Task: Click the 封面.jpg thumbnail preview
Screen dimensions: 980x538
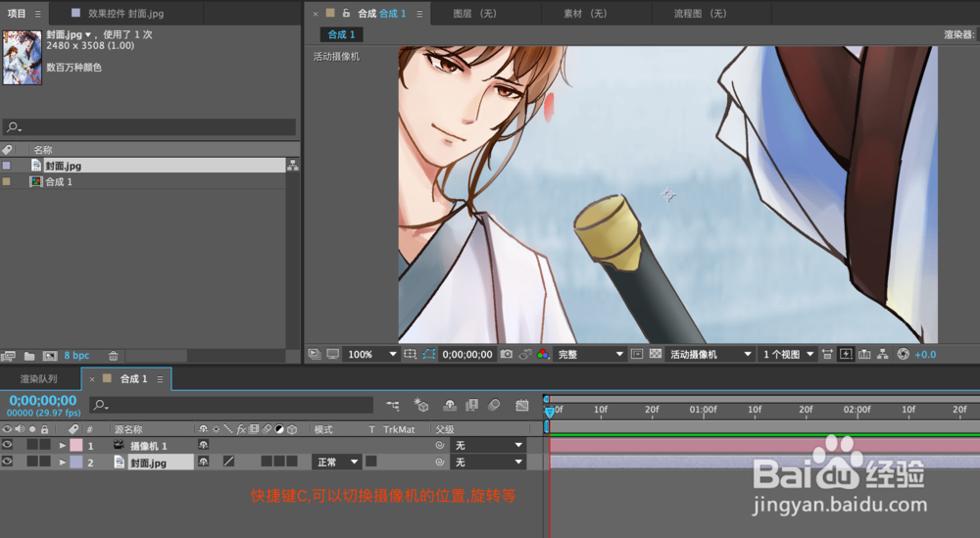Action: pos(22,58)
